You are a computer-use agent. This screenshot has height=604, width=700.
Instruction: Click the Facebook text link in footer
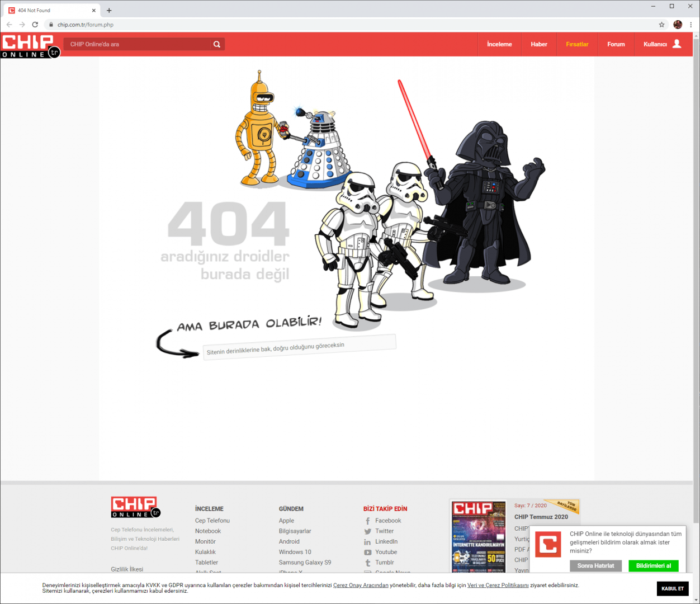[388, 521]
